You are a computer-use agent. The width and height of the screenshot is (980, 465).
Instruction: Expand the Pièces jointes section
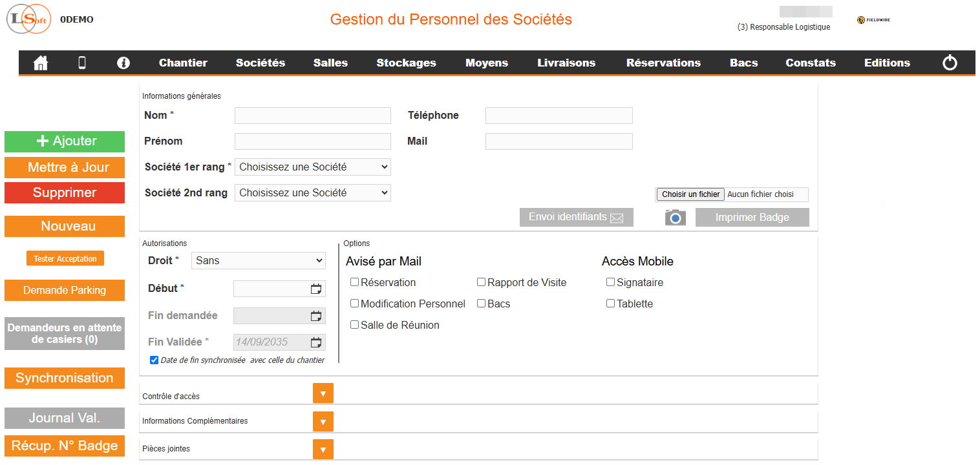click(x=323, y=449)
